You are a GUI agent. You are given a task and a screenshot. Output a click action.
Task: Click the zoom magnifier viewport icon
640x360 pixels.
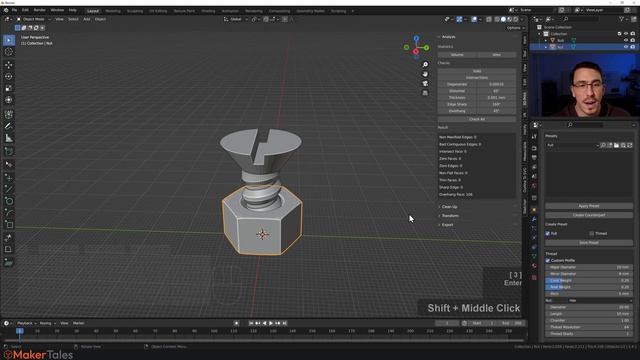pos(425,64)
